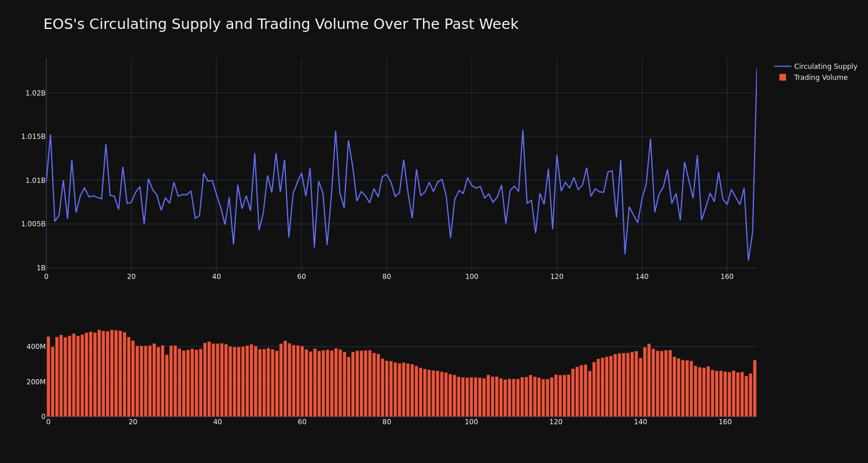This screenshot has height=463, width=868.
Task: Click the 200M volume axis label
Action: coord(36,382)
